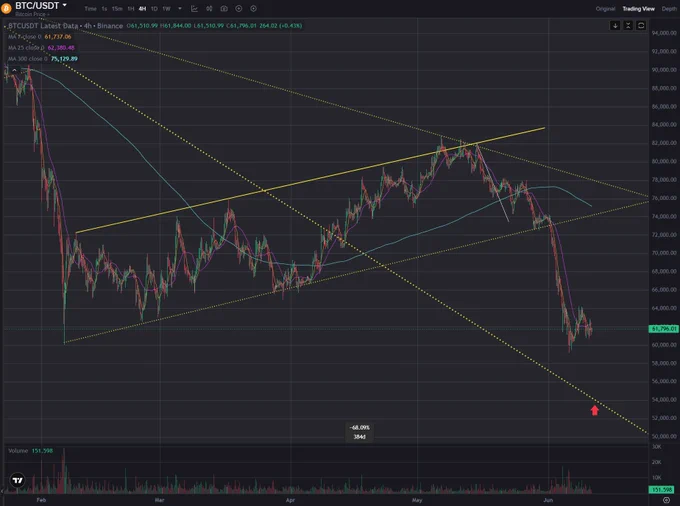Screen dimensions: 680x506
Task: Take a chart snapshot with camera icon
Action: pos(224,9)
